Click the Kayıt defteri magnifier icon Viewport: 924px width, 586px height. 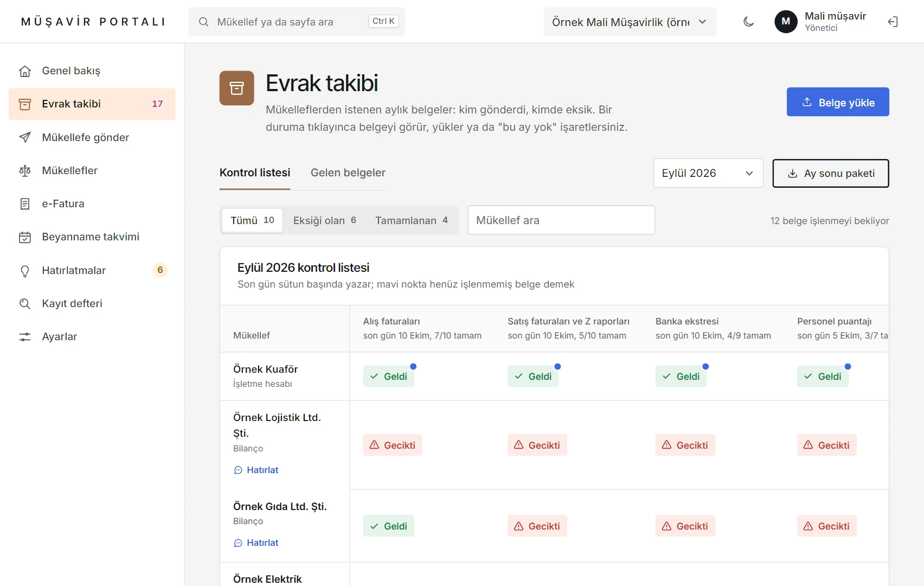[25, 304]
